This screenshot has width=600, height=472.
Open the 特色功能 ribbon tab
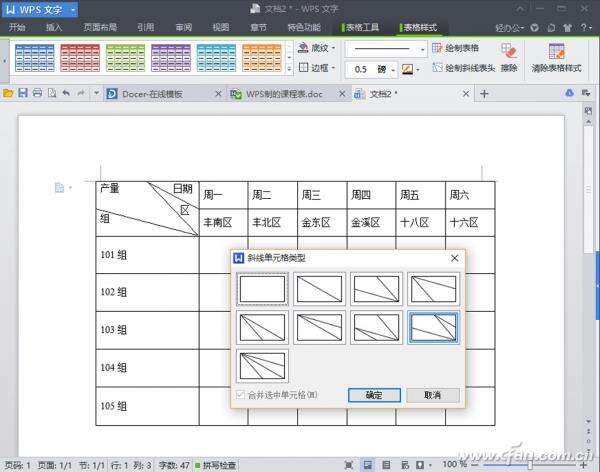[304, 27]
